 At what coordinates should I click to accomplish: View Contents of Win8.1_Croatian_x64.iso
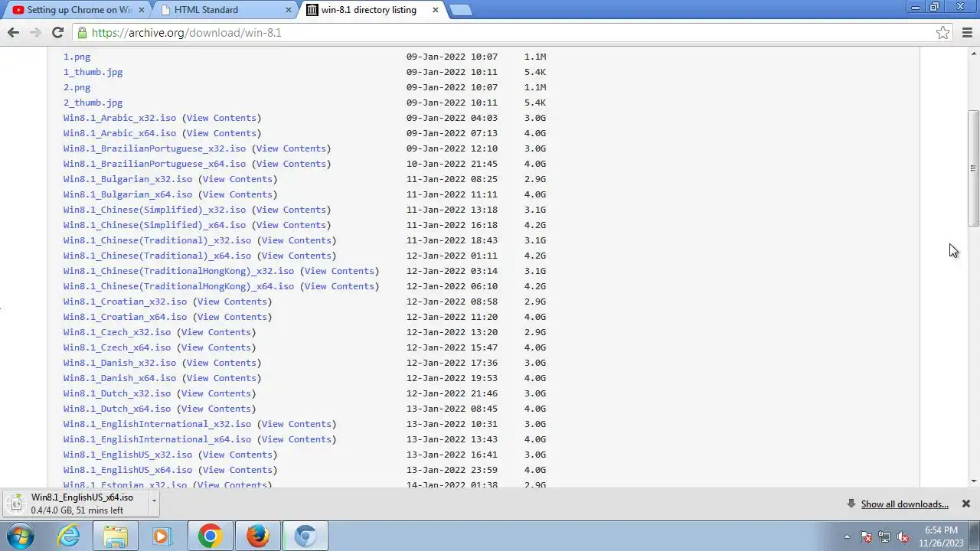(232, 317)
